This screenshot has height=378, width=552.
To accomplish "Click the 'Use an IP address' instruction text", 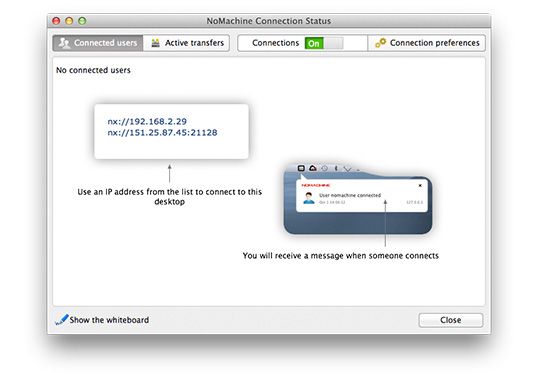I will click(170, 197).
